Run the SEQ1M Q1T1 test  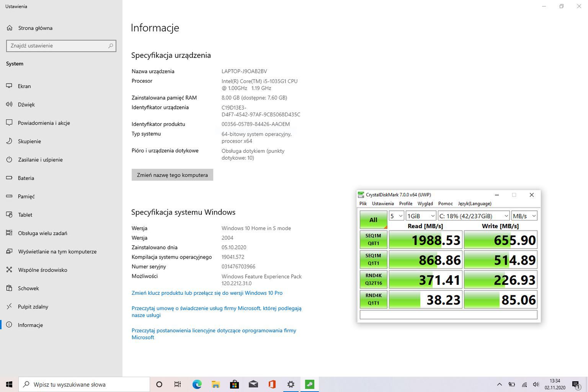point(373,260)
